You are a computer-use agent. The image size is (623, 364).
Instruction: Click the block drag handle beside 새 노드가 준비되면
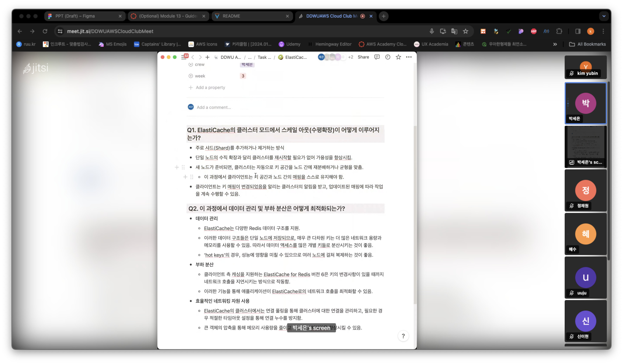click(x=183, y=167)
